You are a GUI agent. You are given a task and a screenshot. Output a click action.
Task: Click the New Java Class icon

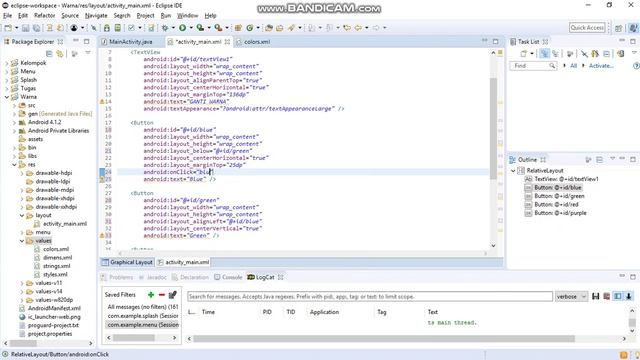(x=249, y=28)
